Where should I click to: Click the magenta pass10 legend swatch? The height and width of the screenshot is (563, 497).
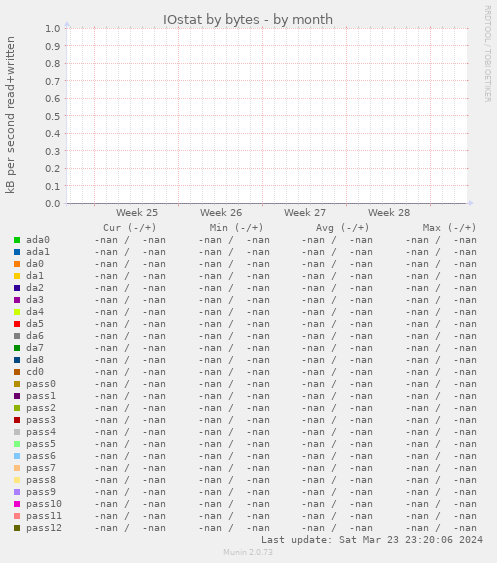tap(17, 504)
